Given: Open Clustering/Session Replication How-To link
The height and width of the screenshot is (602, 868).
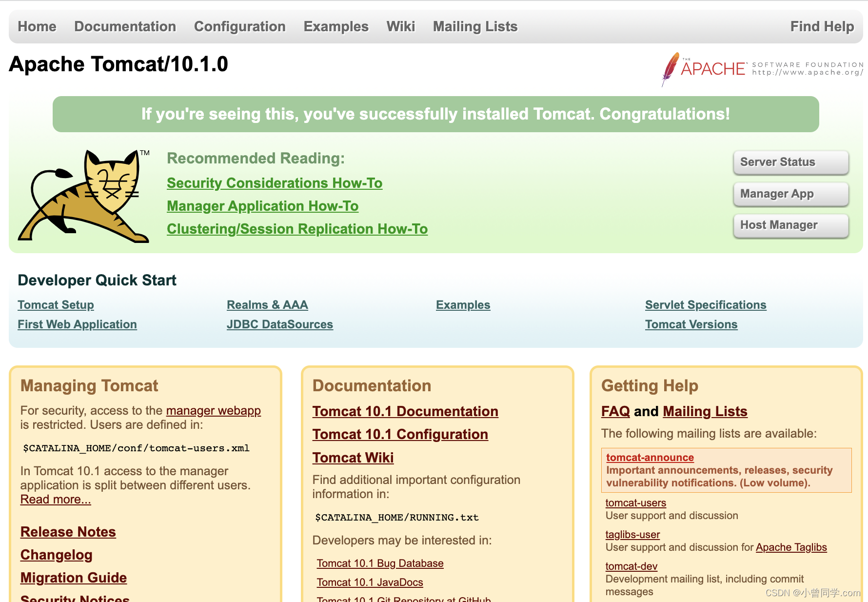Looking at the screenshot, I should (x=297, y=229).
